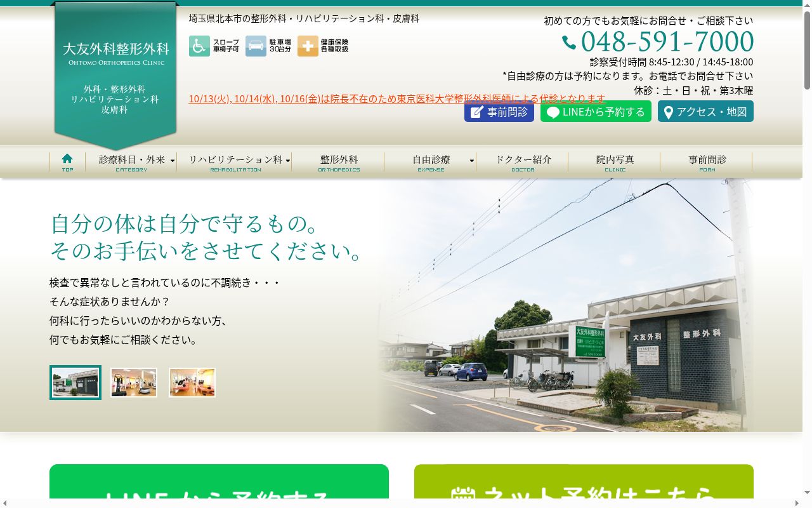Click the phone number 048-591-7000
Screen dimensions: 812x508
click(x=667, y=42)
